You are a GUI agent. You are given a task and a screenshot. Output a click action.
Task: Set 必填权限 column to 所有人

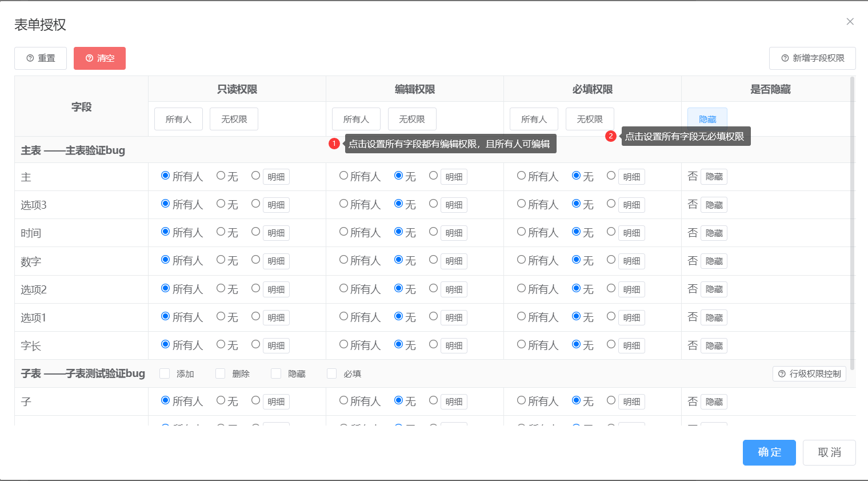click(x=534, y=119)
